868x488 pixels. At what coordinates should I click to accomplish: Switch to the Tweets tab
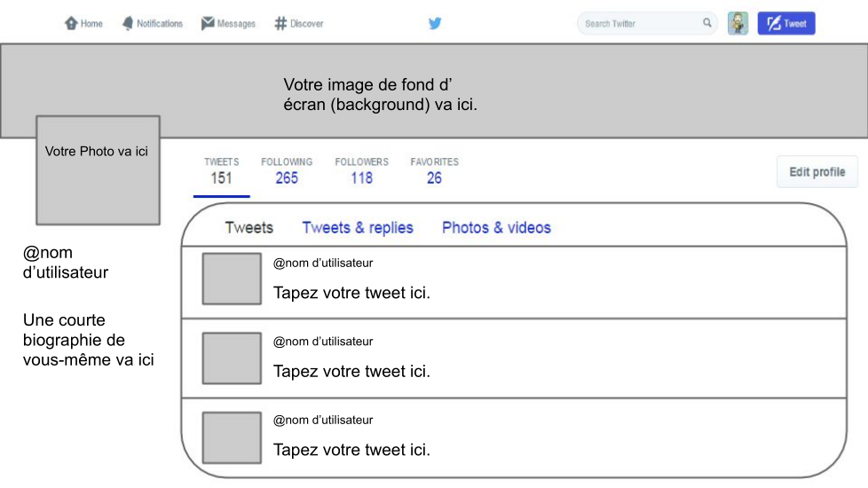pos(249,228)
